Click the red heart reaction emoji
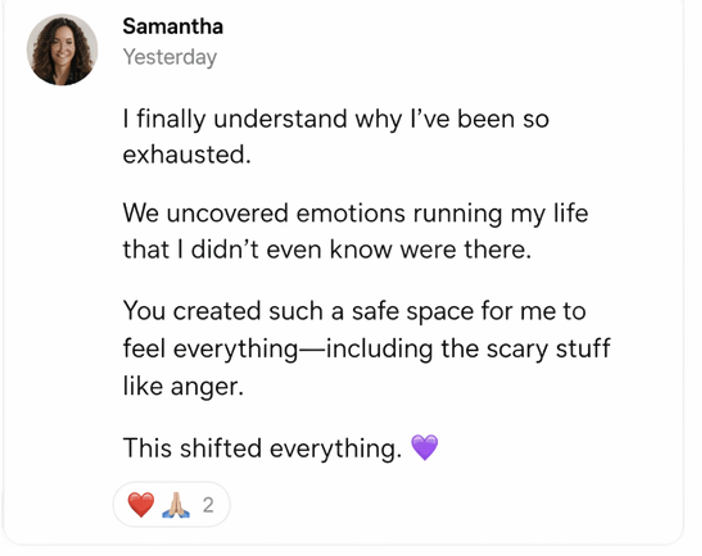702x556 pixels. 141,505
